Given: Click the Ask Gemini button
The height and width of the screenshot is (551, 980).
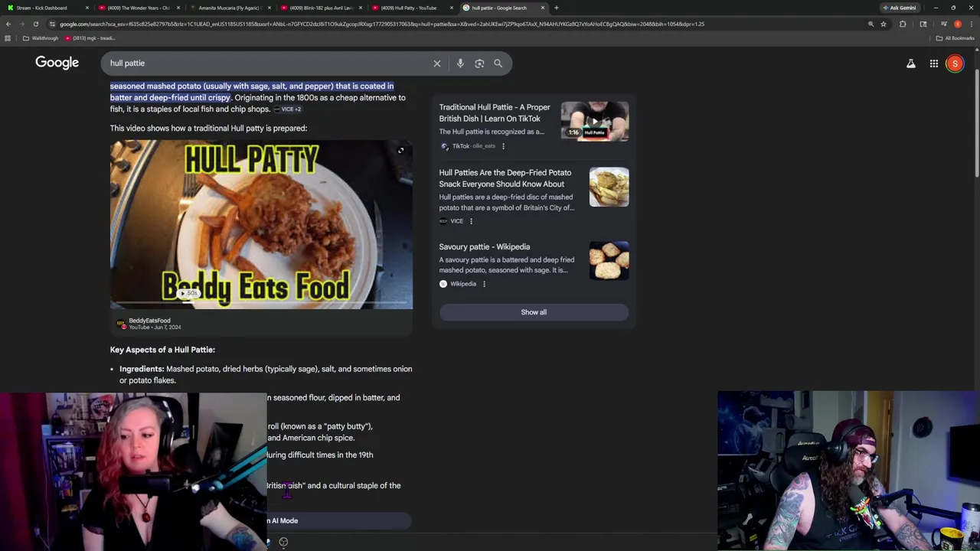Looking at the screenshot, I should coord(900,8).
